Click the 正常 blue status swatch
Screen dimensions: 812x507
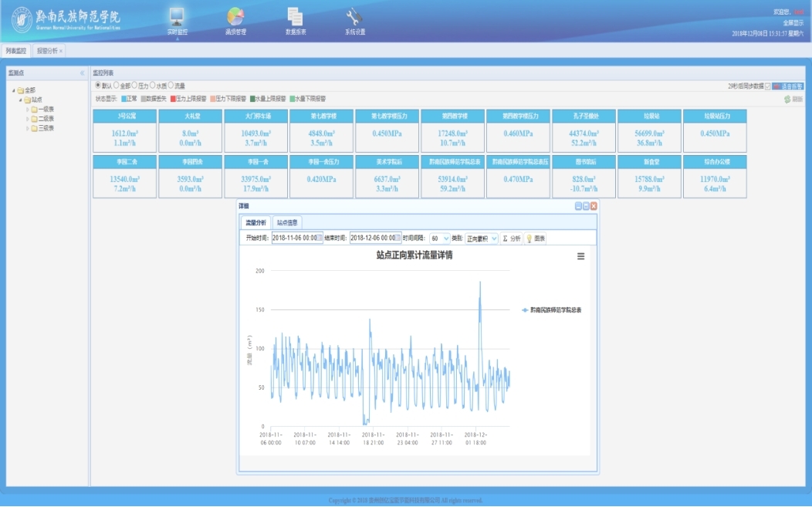pos(124,99)
